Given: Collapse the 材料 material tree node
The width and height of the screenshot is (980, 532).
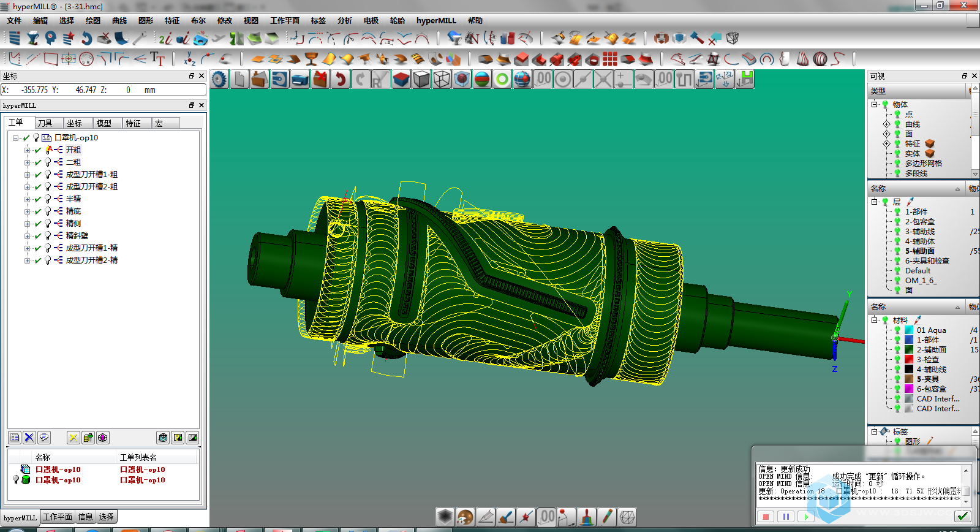Looking at the screenshot, I should 875,320.
